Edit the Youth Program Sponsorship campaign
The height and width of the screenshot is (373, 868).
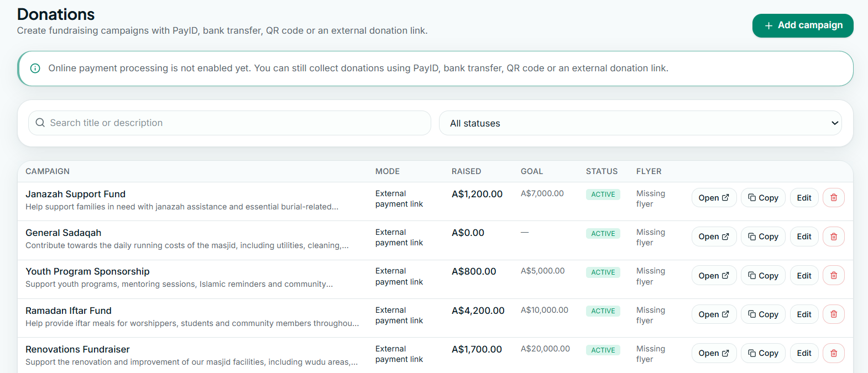pos(804,276)
